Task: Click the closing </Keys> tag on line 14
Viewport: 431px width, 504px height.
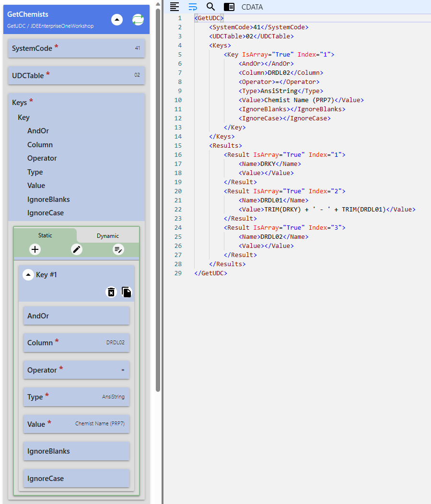Action: (x=222, y=137)
